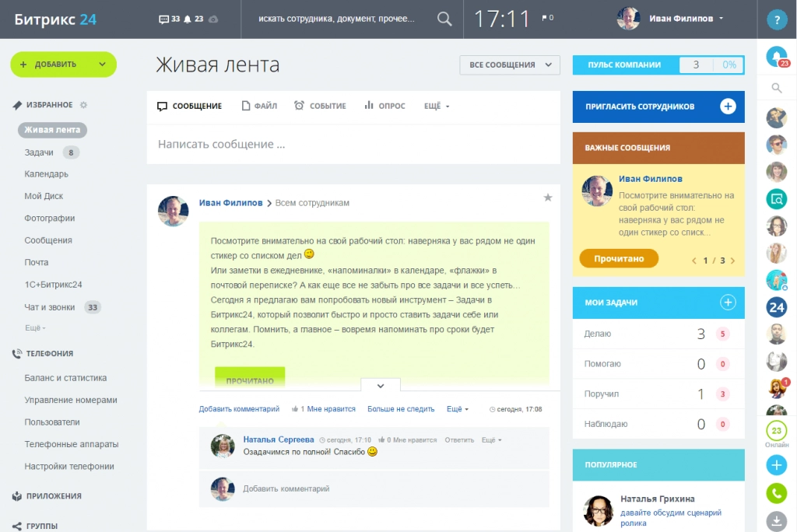The image size is (797, 532).
Task: Click the search magnifier icon in header
Action: click(x=444, y=19)
